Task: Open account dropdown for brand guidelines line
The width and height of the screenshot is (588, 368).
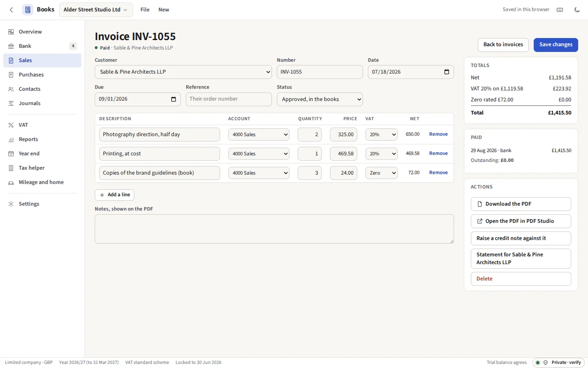Action: [259, 173]
